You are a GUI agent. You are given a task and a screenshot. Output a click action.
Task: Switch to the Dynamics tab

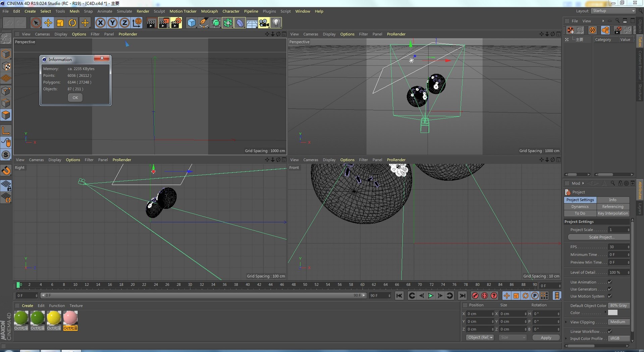click(580, 207)
